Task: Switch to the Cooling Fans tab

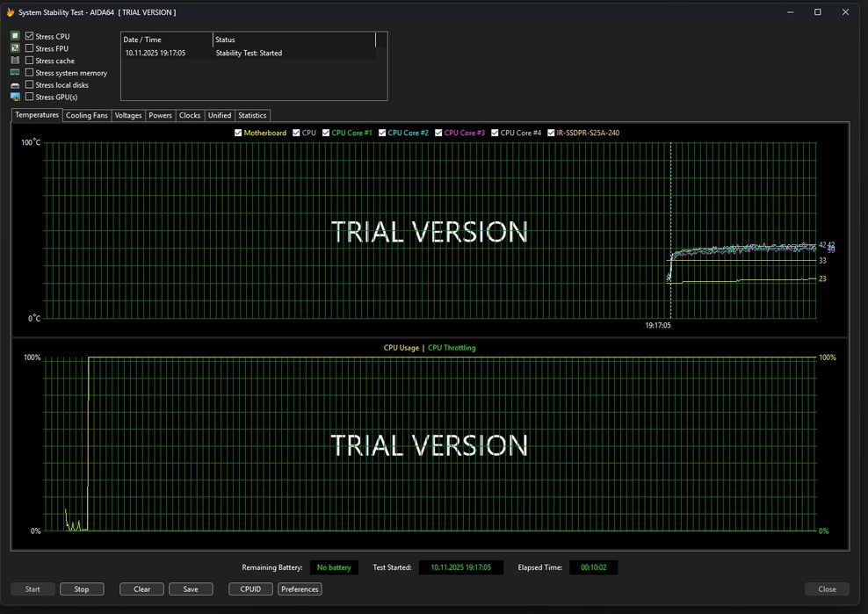Action: [87, 115]
